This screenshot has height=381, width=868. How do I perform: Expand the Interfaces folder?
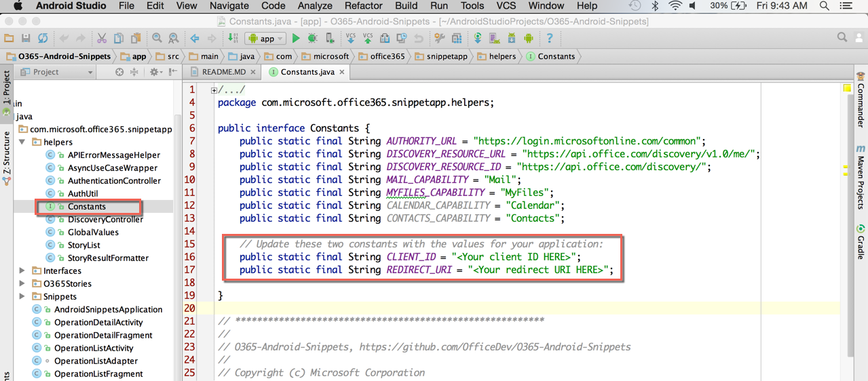[22, 271]
